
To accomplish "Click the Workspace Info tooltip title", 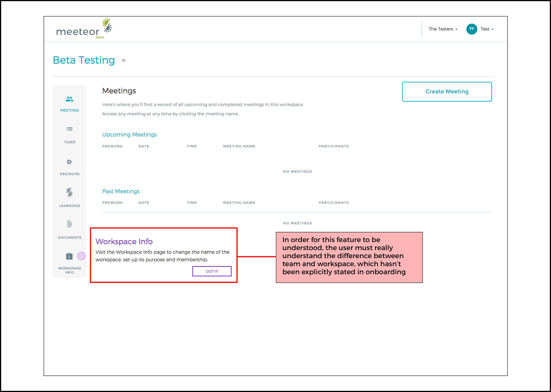I will (x=124, y=242).
